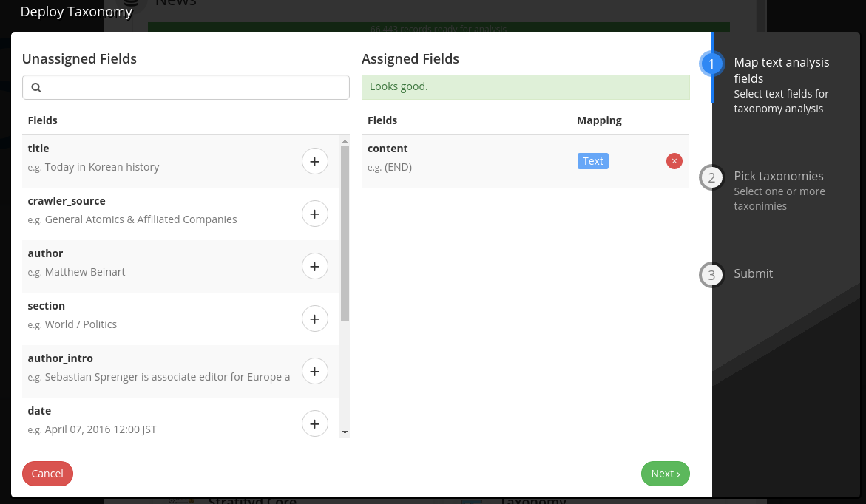Focus the unassigned fields search box
The width and height of the screenshot is (866, 504).
pyautogui.click(x=186, y=87)
